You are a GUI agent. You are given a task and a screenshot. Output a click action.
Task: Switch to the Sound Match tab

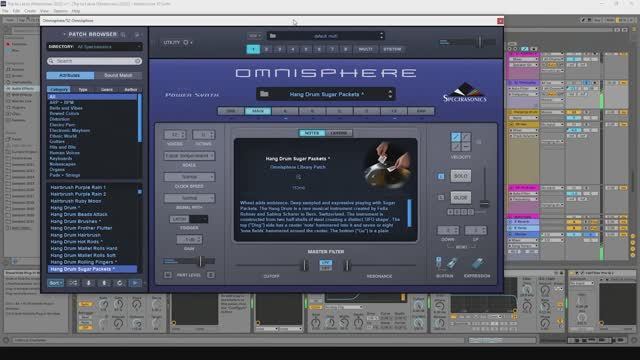(x=118, y=76)
